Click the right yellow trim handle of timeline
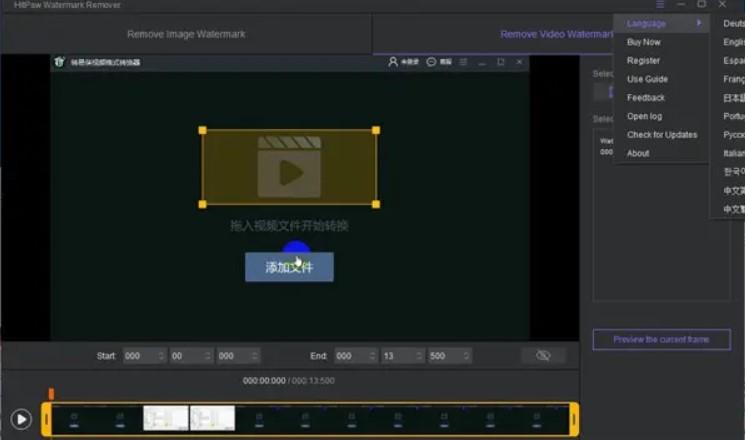This screenshot has width=745, height=440. point(574,419)
